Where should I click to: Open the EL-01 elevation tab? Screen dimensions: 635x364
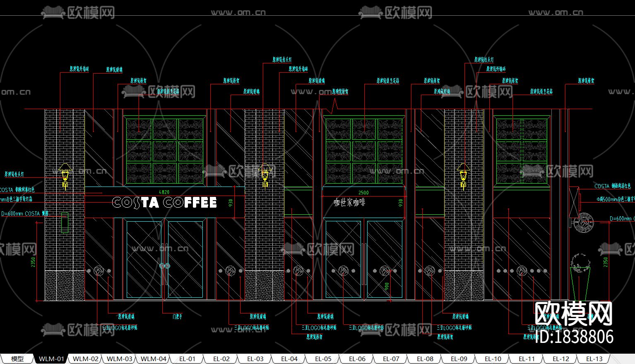pos(188,359)
